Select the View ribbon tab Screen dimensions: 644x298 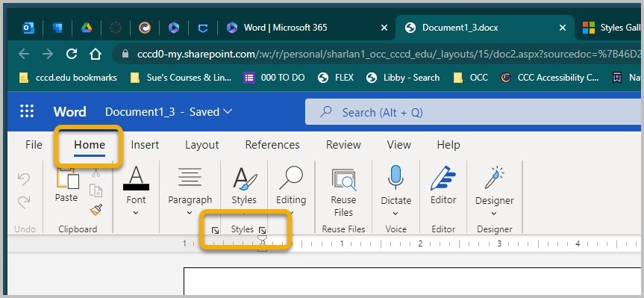(x=398, y=145)
